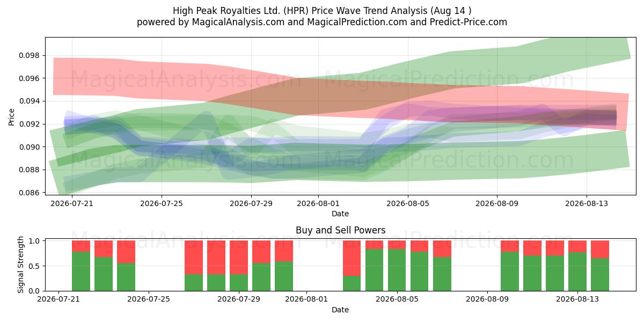Viewport: 644px width, 322px height.
Task: Click the 0.098 price axis tick
Action: point(30,55)
